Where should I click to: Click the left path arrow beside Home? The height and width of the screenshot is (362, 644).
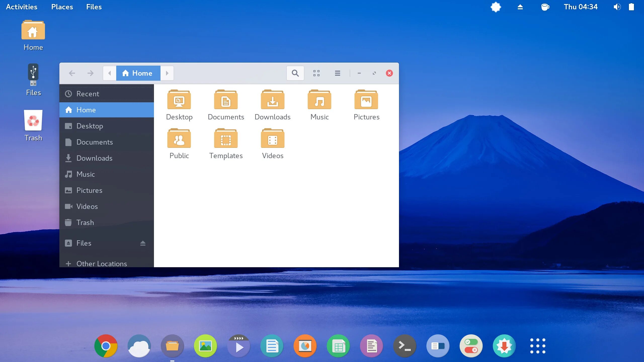click(x=109, y=73)
